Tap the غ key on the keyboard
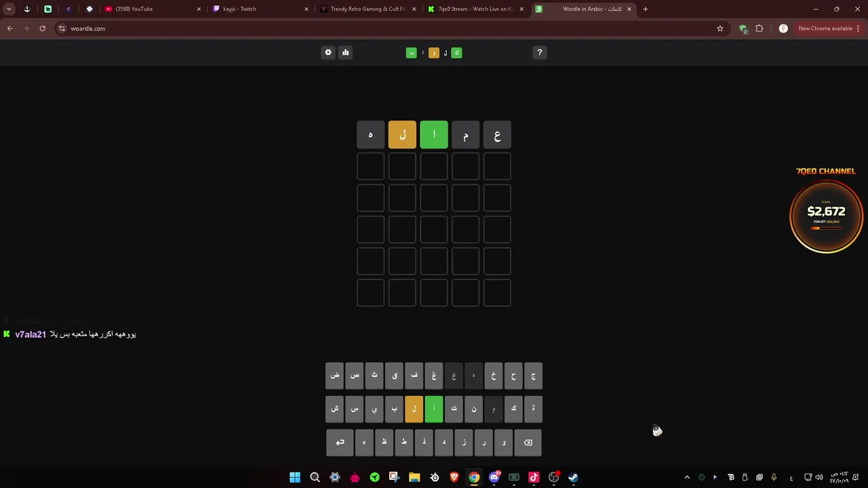Image resolution: width=868 pixels, height=488 pixels. (x=434, y=375)
